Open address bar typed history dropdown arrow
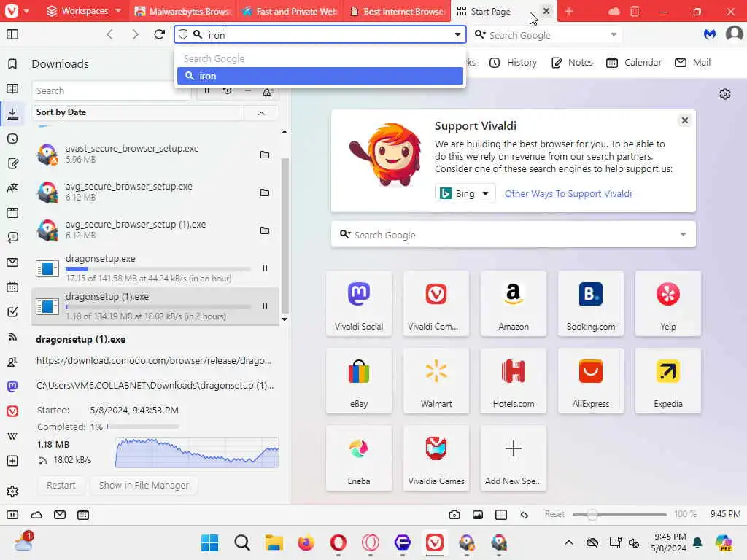The image size is (747, 560). click(457, 34)
